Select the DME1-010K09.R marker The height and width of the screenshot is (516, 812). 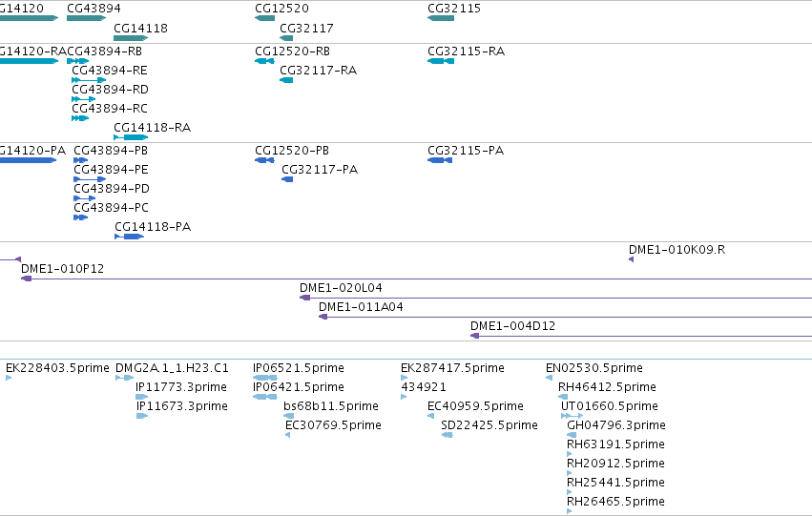click(632, 259)
